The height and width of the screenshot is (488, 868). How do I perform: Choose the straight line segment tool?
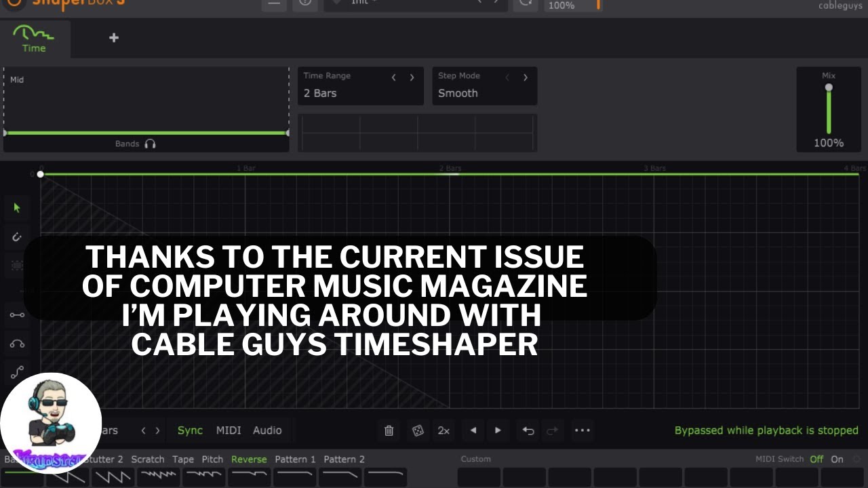(x=18, y=314)
